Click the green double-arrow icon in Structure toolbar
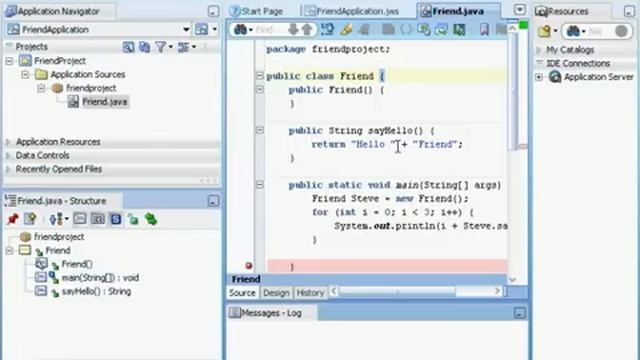 [x=151, y=219]
